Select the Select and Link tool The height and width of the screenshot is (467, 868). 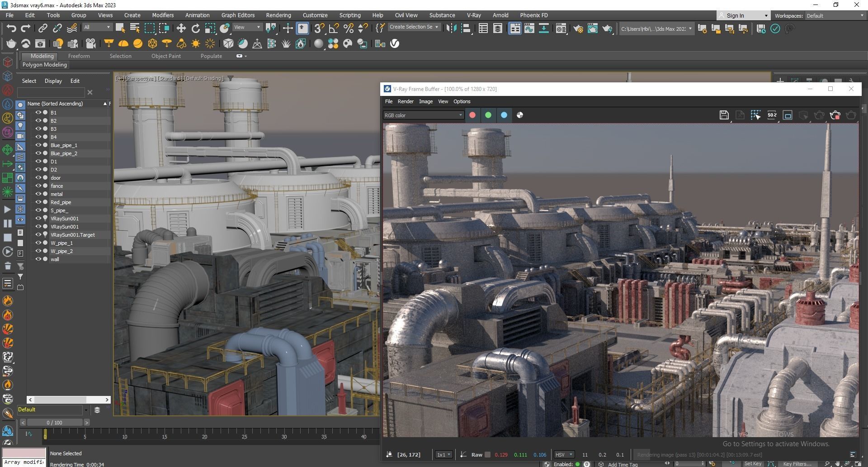(42, 29)
